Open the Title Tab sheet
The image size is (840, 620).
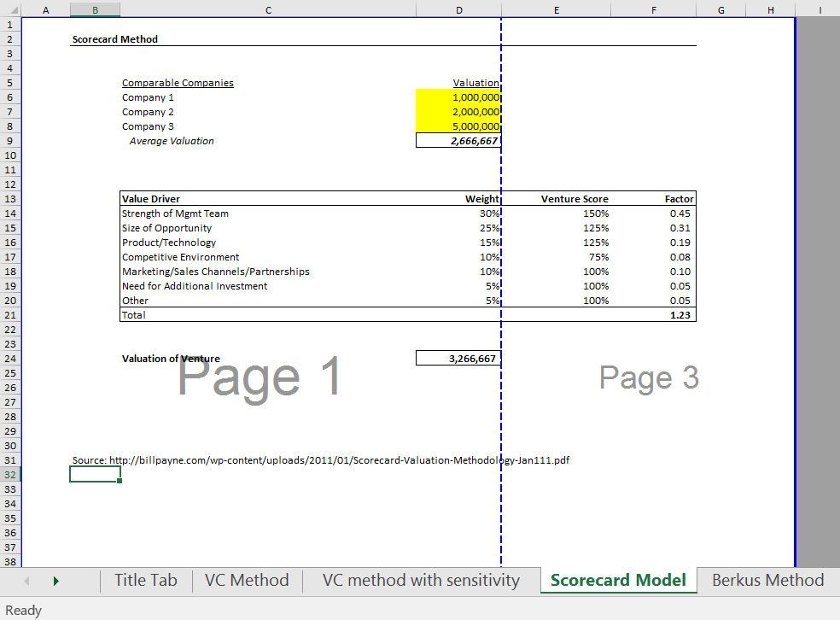(146, 581)
